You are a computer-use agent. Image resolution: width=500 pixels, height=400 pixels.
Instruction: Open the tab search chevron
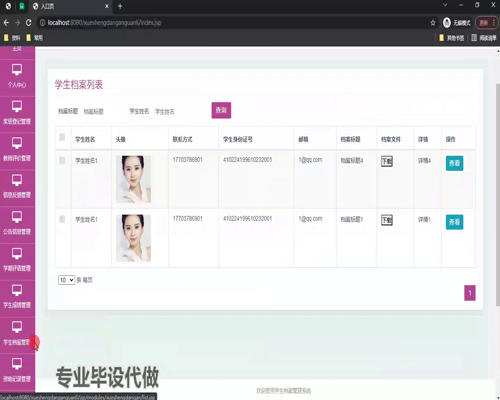pyautogui.click(x=445, y=5)
